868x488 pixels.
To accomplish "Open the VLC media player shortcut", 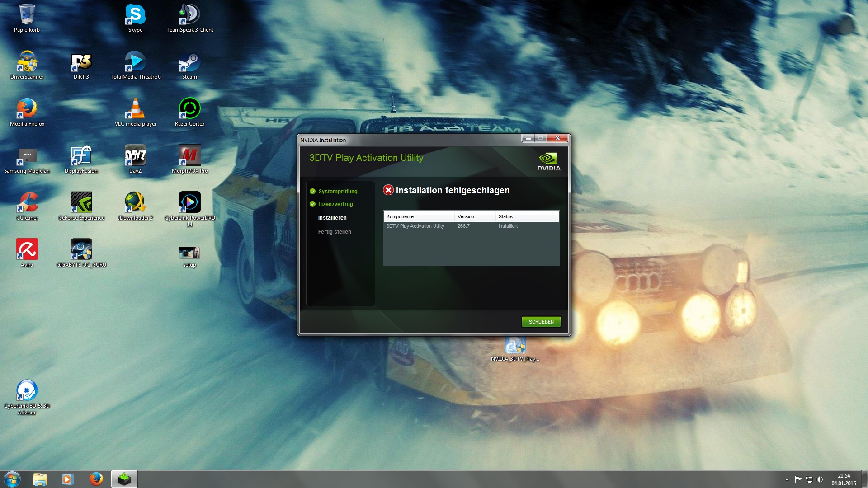I will tap(135, 109).
